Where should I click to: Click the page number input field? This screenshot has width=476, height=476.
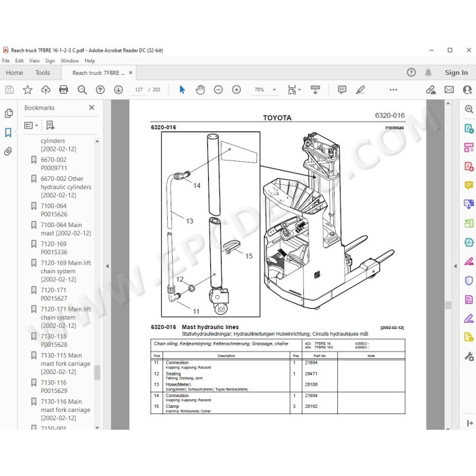139,90
